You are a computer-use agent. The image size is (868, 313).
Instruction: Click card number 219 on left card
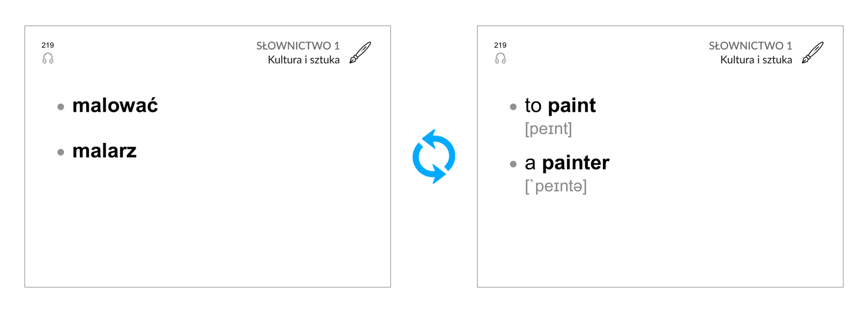click(x=48, y=45)
